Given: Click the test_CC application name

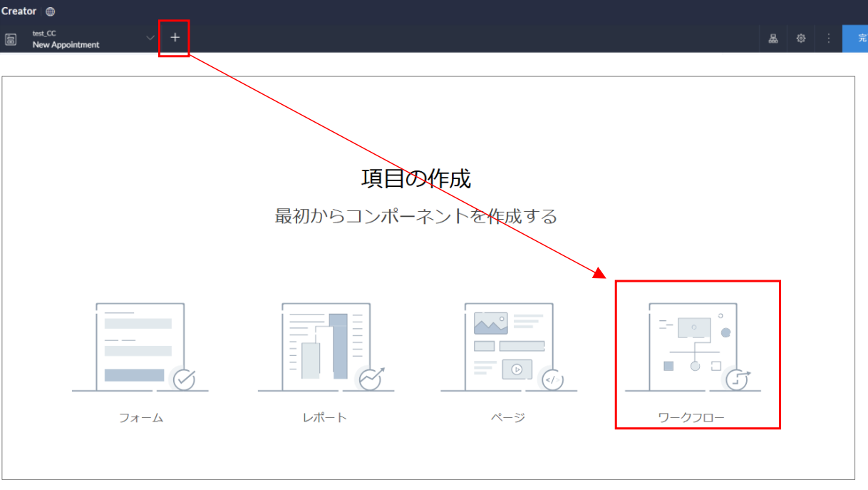Looking at the screenshot, I should (x=44, y=33).
